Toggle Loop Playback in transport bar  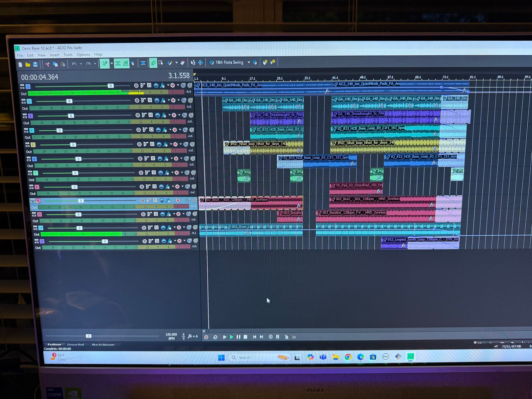215,337
